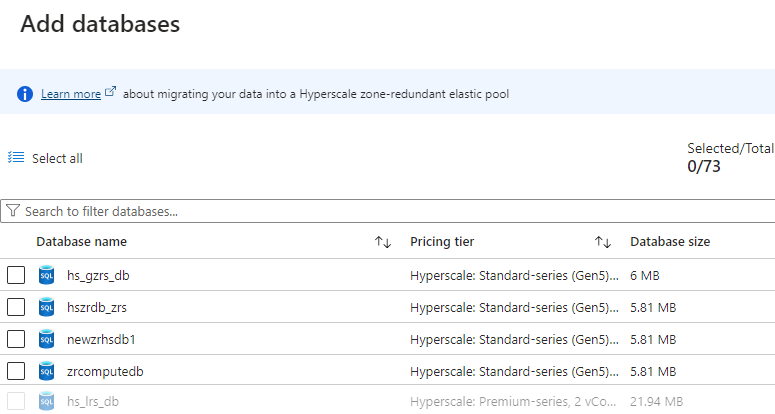The image size is (775, 414).
Task: Click the Pricing tier column header
Action: point(442,242)
